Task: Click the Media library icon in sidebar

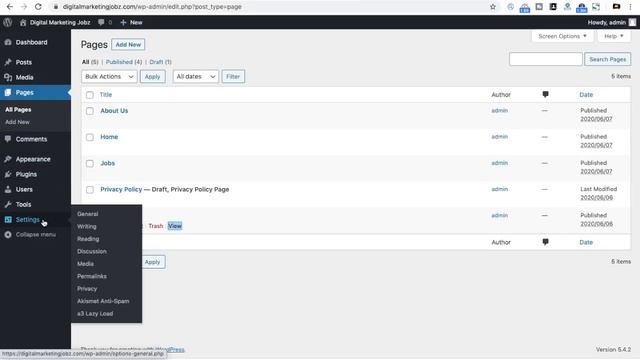Action: pos(8,77)
